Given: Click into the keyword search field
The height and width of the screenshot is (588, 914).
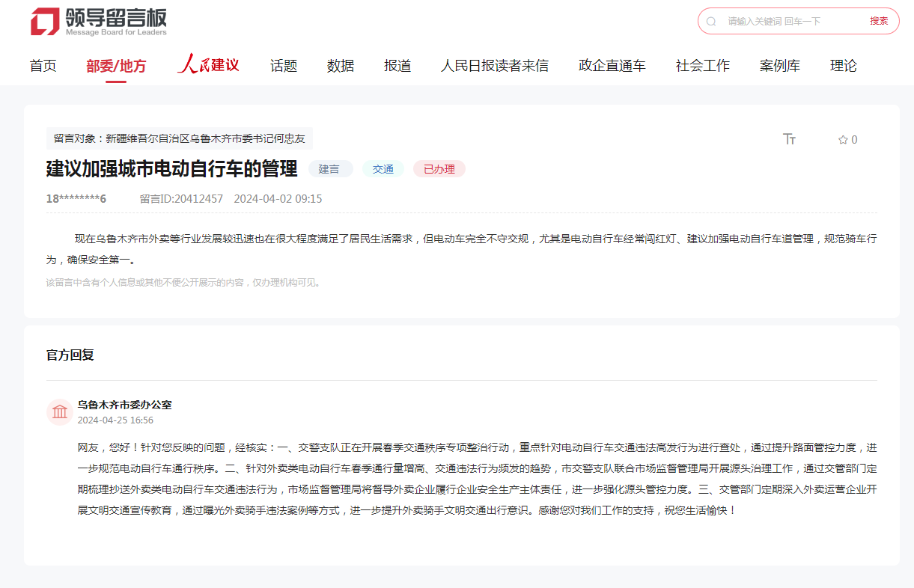Looking at the screenshot, I should pyautogui.click(x=793, y=22).
